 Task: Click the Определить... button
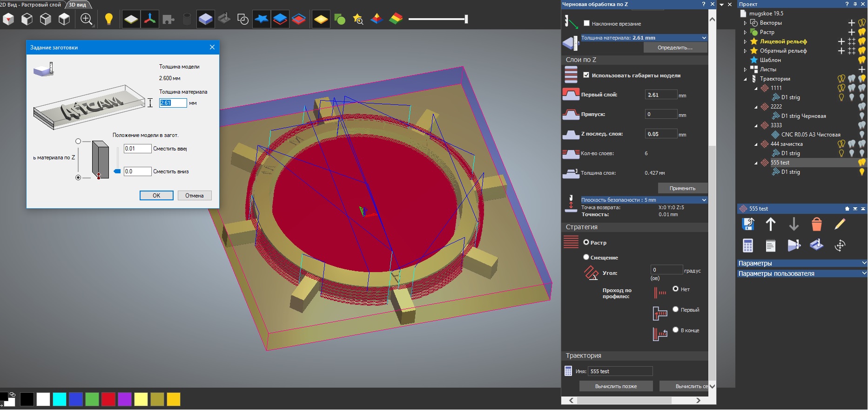click(x=675, y=48)
